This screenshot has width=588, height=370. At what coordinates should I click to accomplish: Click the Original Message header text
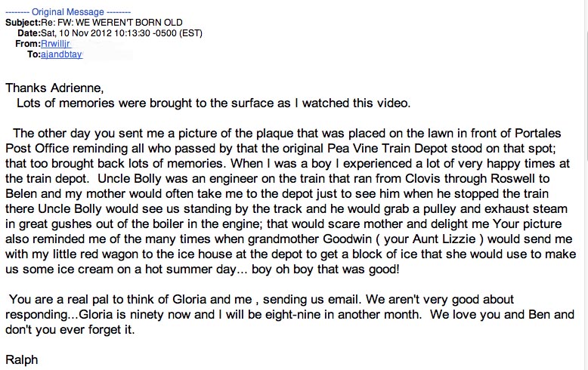pyautogui.click(x=68, y=12)
